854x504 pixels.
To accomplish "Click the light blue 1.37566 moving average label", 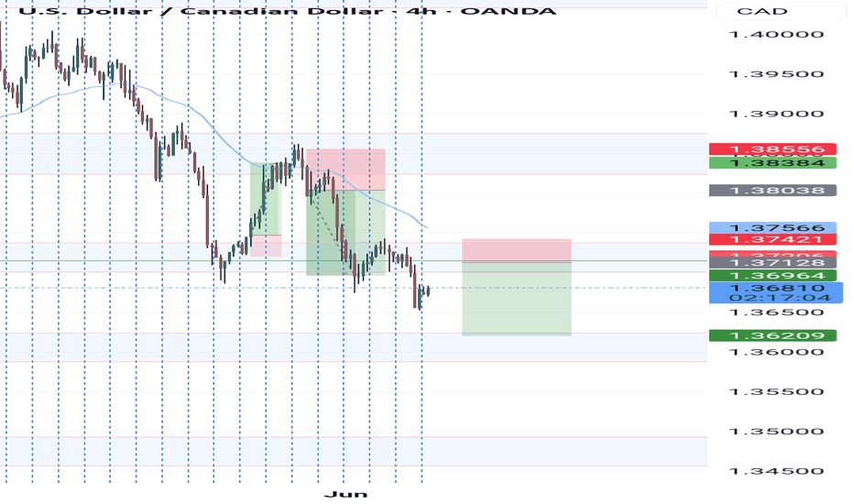I will (772, 228).
